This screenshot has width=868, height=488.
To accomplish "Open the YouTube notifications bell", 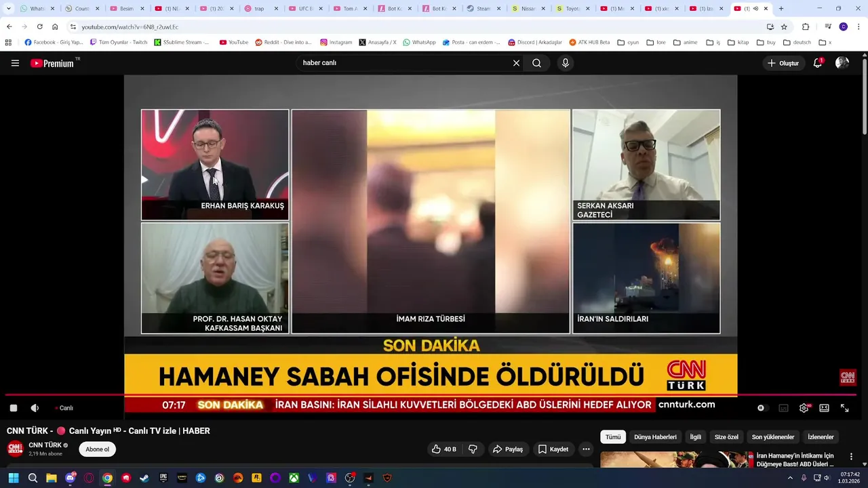I will pos(818,63).
